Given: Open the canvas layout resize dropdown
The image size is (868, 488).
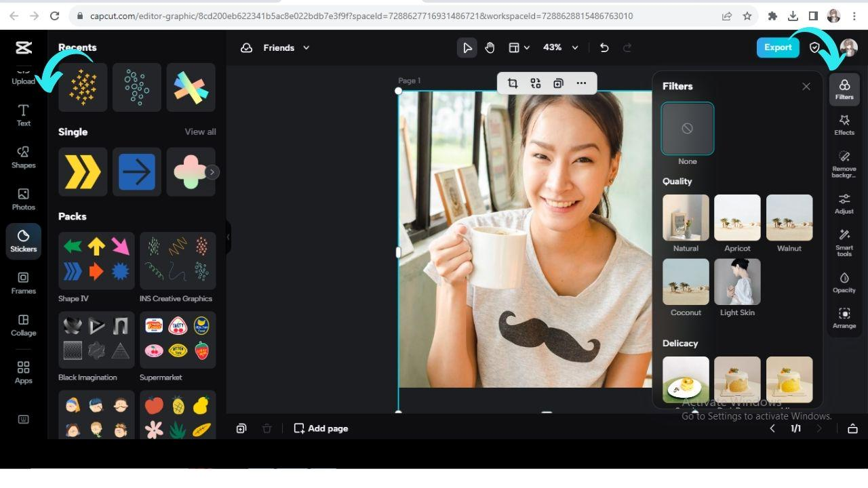Looking at the screenshot, I should [519, 47].
